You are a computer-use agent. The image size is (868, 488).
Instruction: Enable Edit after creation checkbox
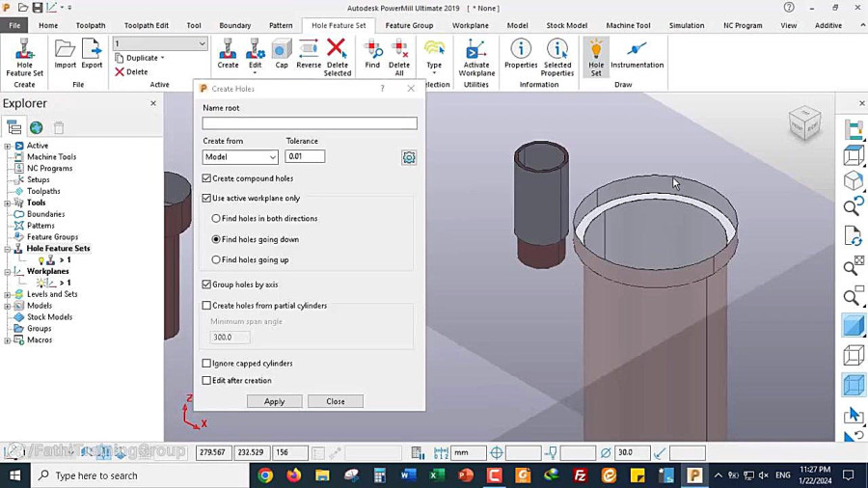pos(206,381)
